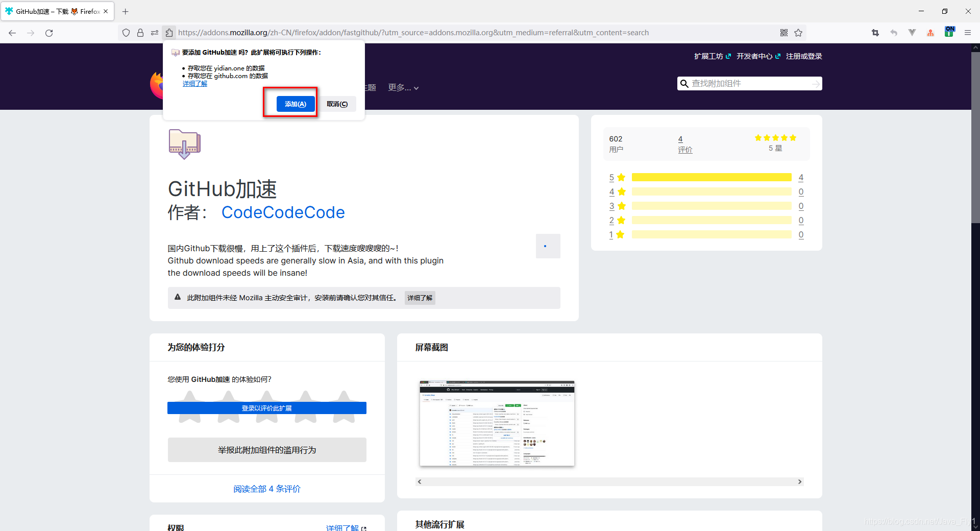
Task: Filter reviews by 3 star rating bar
Action: click(712, 206)
